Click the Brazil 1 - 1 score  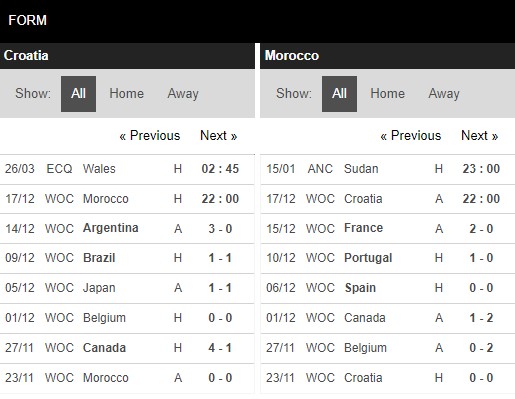point(220,258)
